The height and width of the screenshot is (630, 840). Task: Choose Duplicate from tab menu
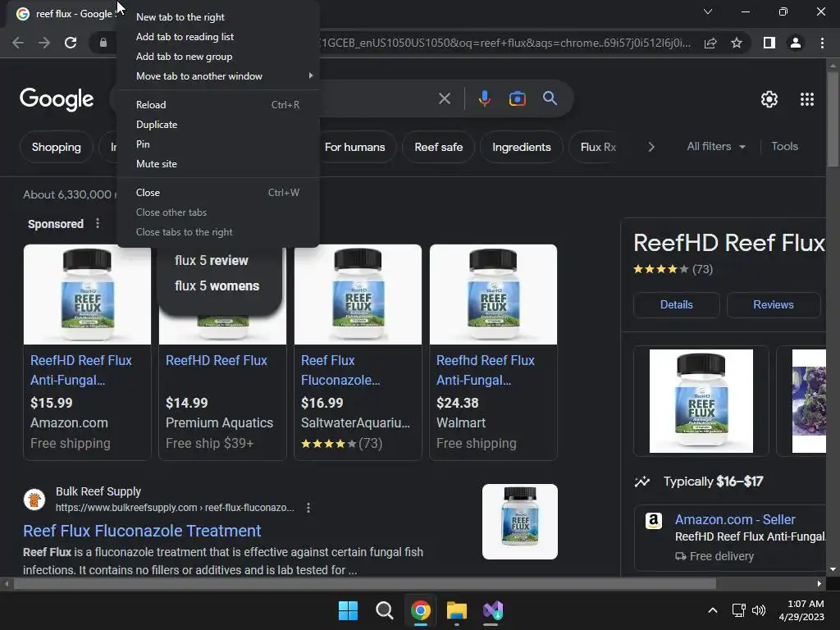[218, 125]
